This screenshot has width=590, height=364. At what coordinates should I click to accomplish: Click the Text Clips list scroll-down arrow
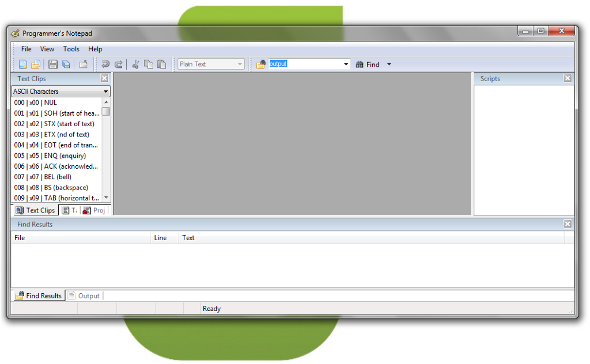tap(106, 198)
